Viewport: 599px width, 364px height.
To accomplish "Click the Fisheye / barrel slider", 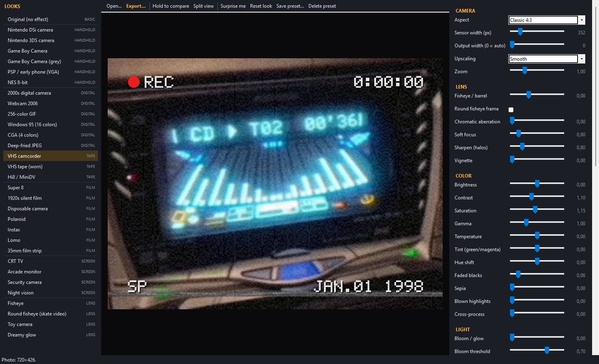I will (537, 95).
